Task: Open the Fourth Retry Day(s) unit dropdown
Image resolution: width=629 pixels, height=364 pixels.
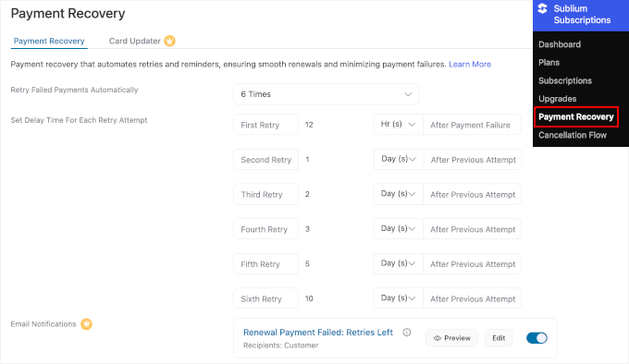Action: 398,229
